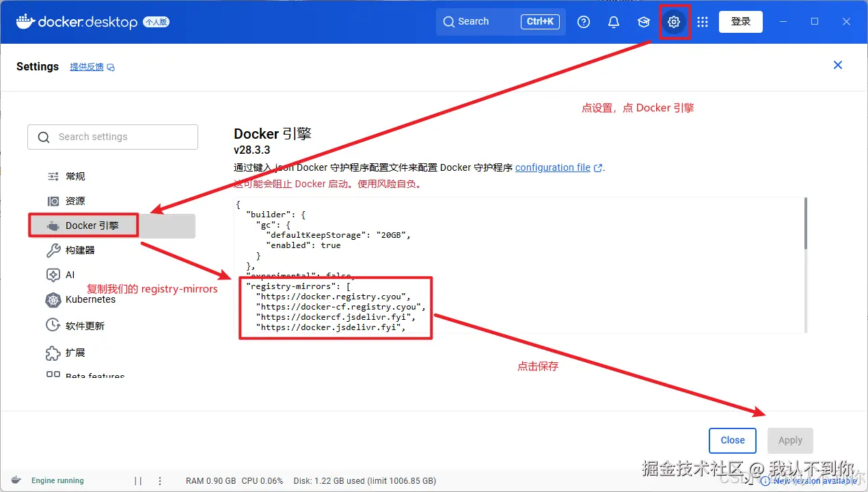Viewport: 868px width, 492px height.
Task: Open Settings via the gear icon
Action: pyautogui.click(x=674, y=22)
